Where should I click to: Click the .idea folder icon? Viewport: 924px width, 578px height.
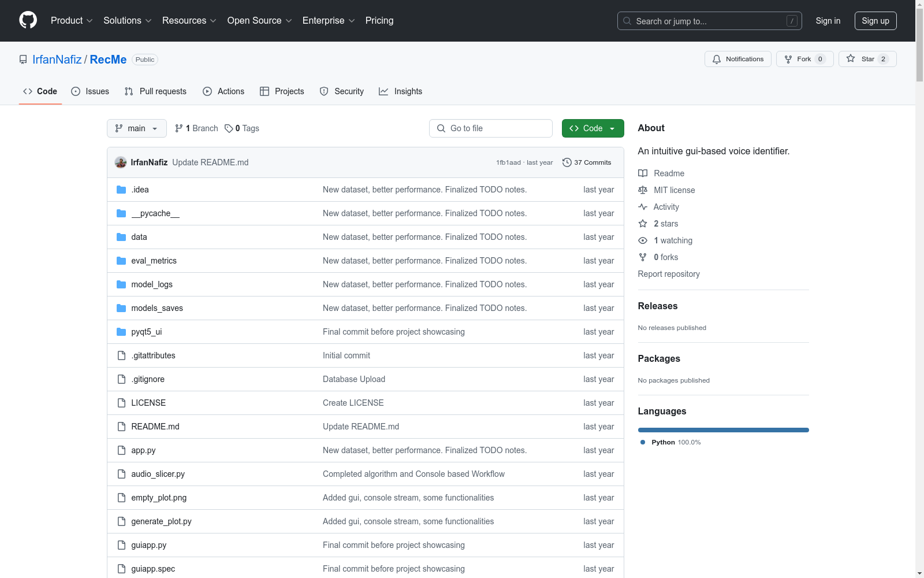click(x=121, y=190)
